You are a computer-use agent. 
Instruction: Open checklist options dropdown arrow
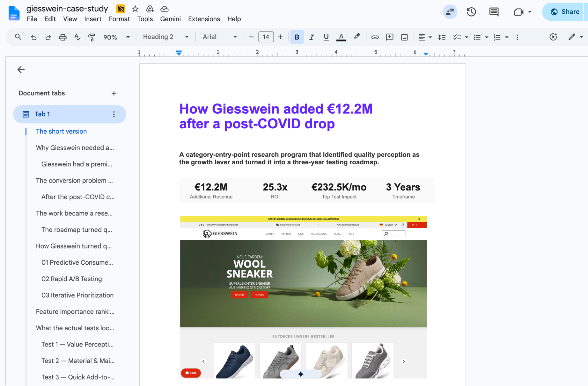click(x=467, y=37)
